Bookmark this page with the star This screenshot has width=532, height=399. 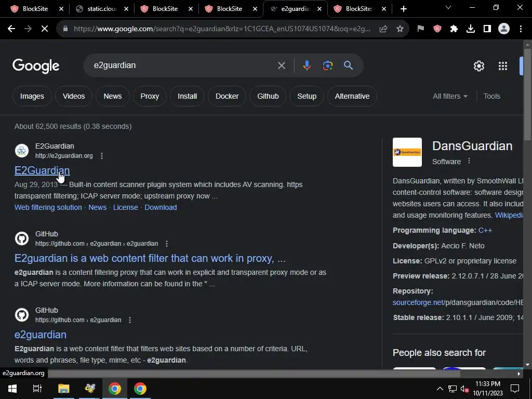point(400,29)
